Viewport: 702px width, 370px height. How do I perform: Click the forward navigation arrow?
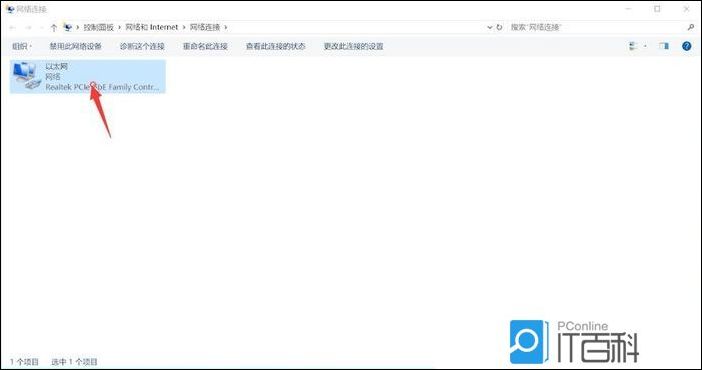pos(29,28)
